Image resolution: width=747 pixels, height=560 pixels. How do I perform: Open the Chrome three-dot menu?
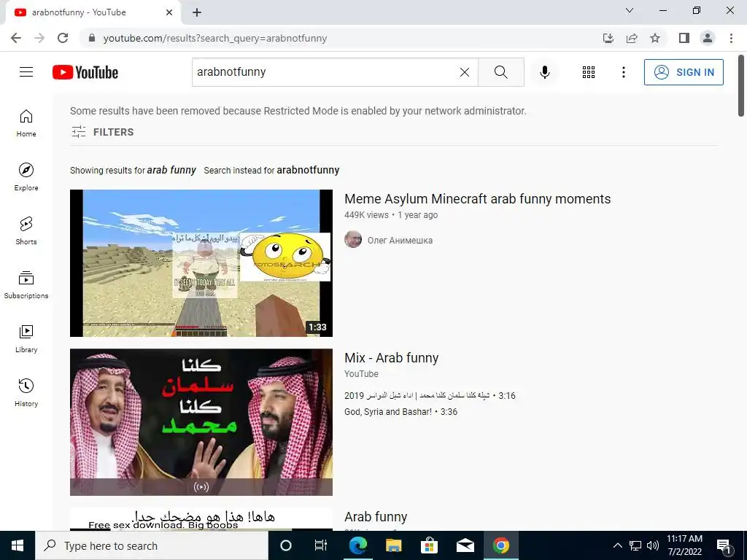pos(731,38)
